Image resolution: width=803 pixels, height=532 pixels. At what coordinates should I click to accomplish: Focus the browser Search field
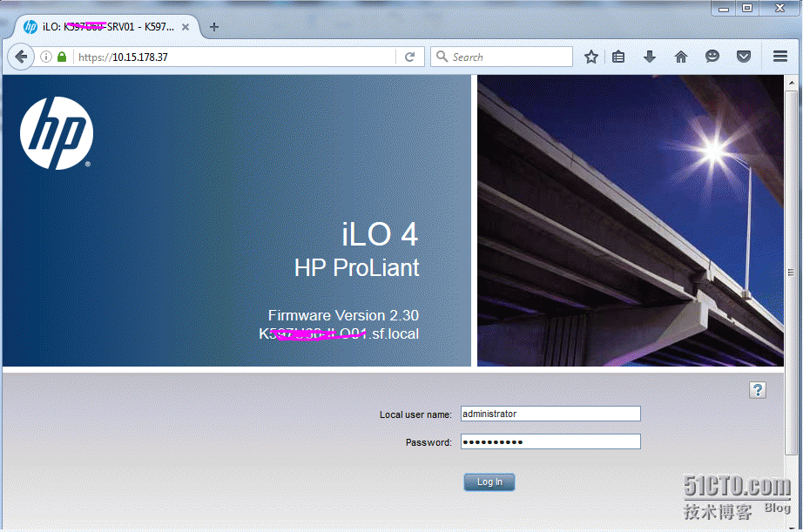tap(502, 57)
